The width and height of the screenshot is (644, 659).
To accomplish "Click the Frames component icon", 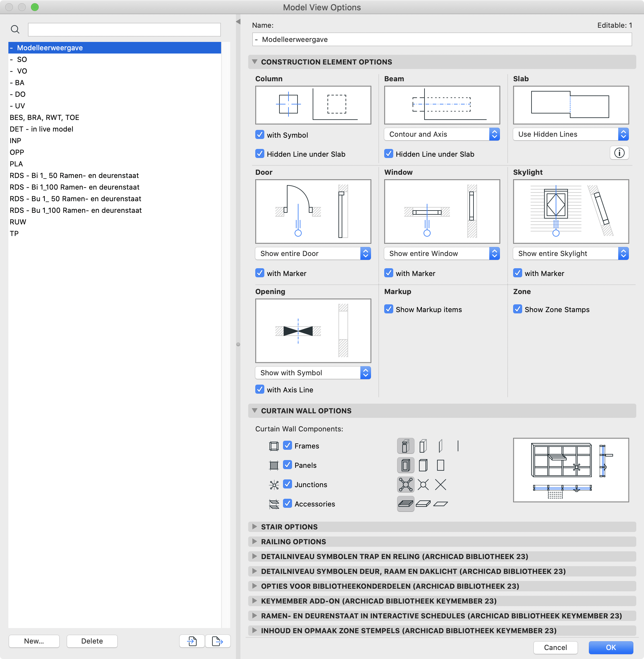I will (x=274, y=446).
